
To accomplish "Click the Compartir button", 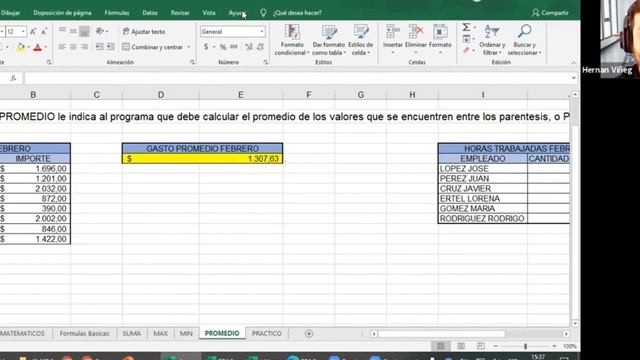I will pyautogui.click(x=550, y=13).
